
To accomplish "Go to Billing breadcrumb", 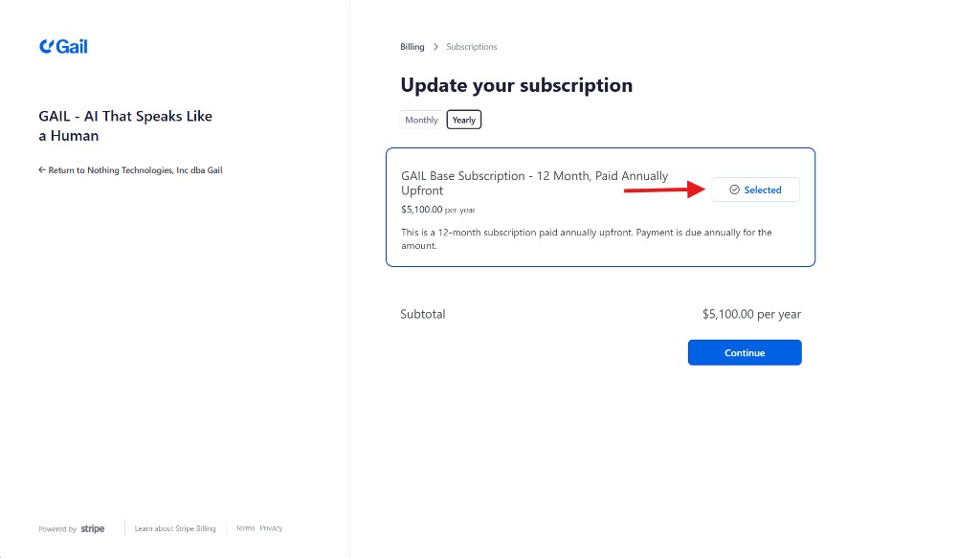I will [412, 47].
